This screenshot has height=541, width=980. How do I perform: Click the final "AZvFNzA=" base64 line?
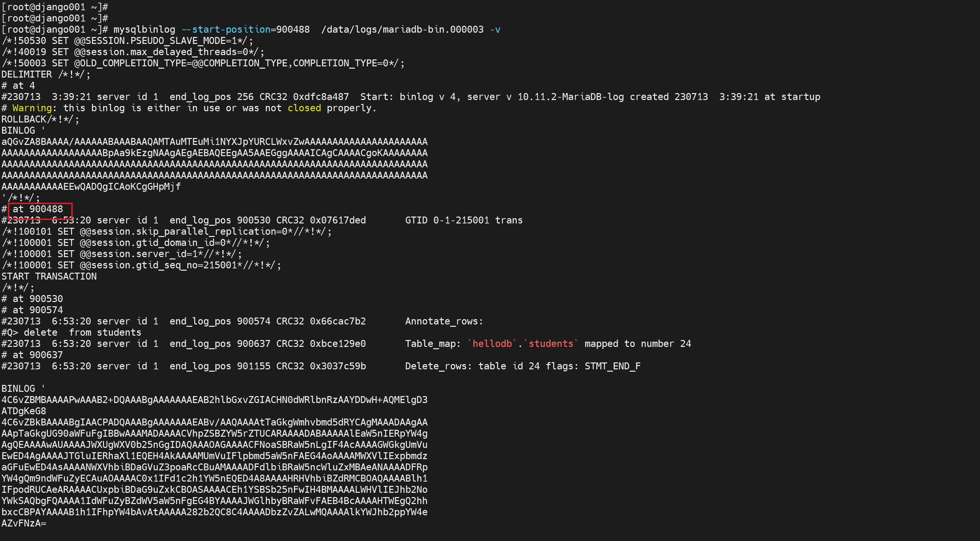[23, 524]
